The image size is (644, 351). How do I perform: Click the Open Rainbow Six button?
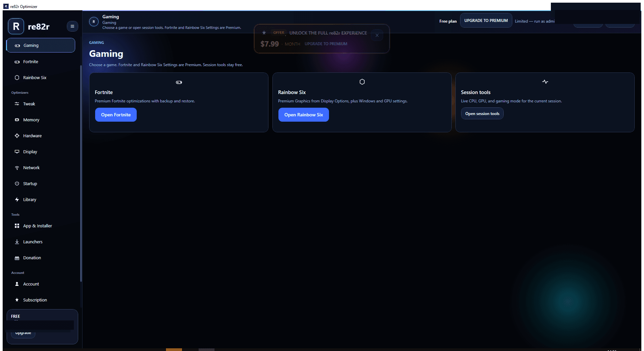(x=303, y=115)
